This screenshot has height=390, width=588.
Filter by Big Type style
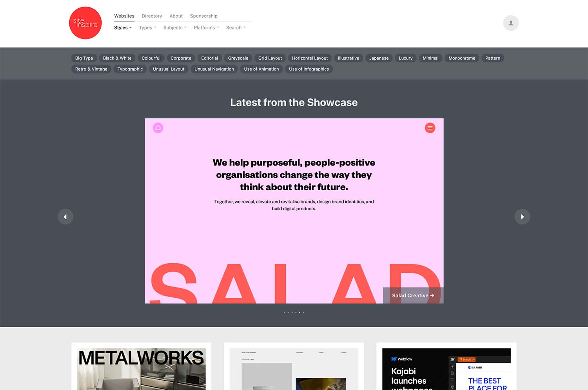click(84, 58)
